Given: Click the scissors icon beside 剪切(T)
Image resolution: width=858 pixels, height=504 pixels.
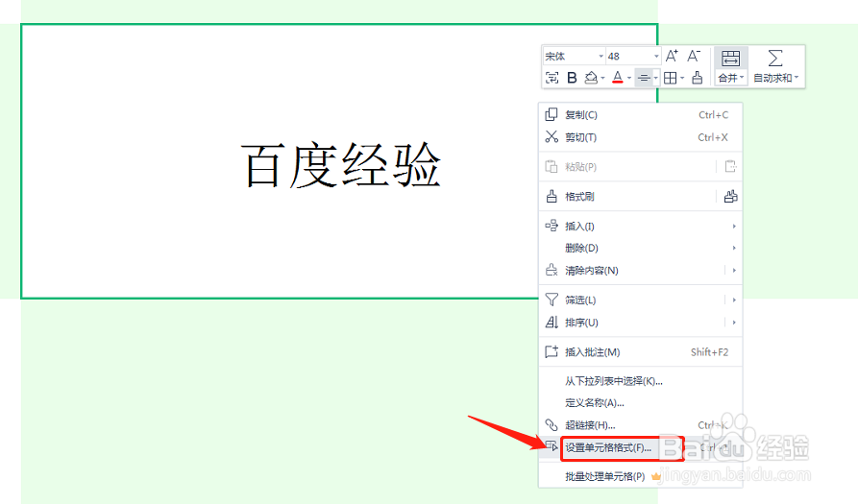Looking at the screenshot, I should 552,136.
